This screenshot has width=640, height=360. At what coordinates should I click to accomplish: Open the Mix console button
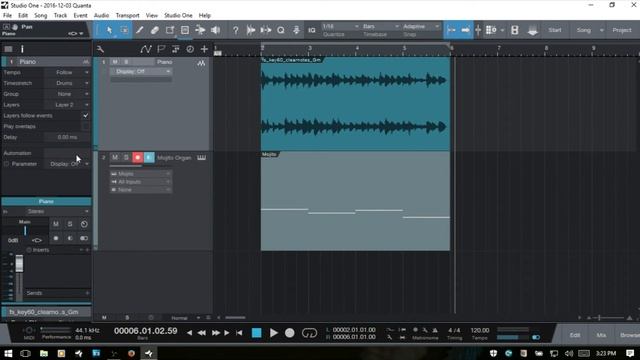point(601,335)
